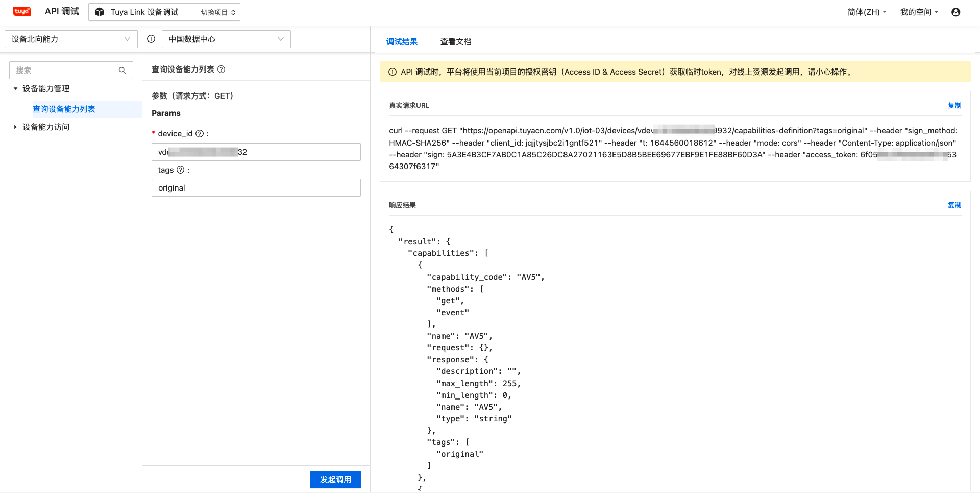Open the user account avatar icon
The height and width of the screenshot is (493, 980).
956,12
